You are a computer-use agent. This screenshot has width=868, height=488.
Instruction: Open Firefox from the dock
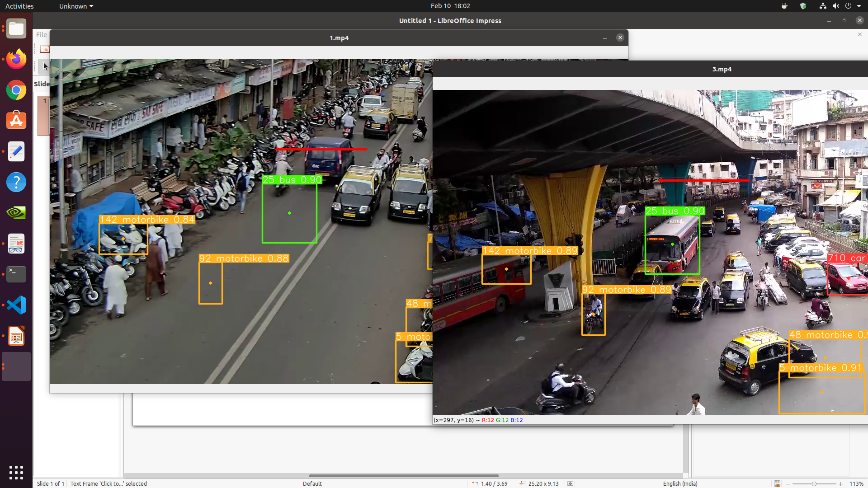pos(16,59)
